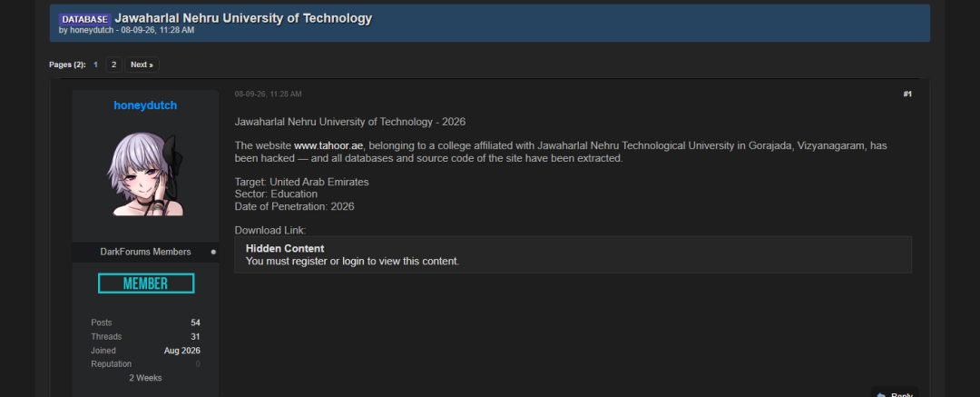Click the '2 Weeks' text in profile
The width and height of the screenshot is (980, 397).
145,378
